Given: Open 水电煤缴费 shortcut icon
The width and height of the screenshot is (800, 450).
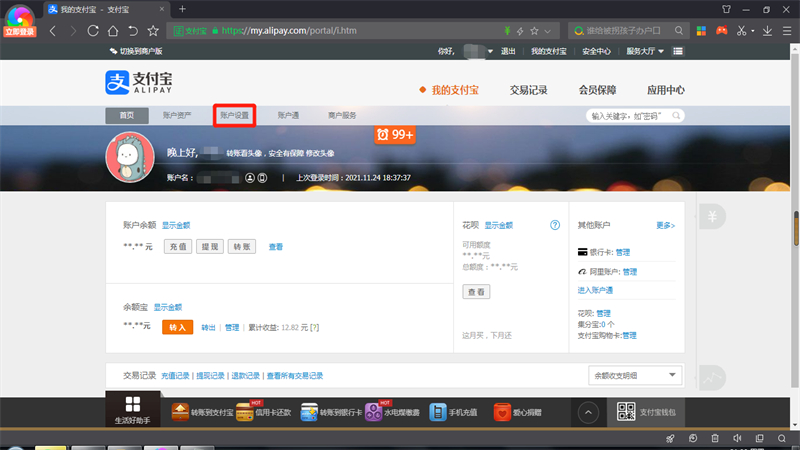Looking at the screenshot, I should pyautogui.click(x=373, y=412).
